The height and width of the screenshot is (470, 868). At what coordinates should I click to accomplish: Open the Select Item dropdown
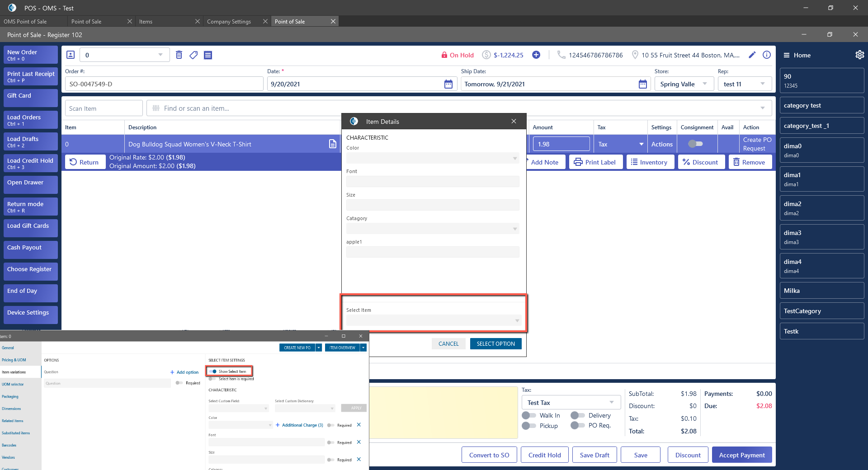point(517,320)
